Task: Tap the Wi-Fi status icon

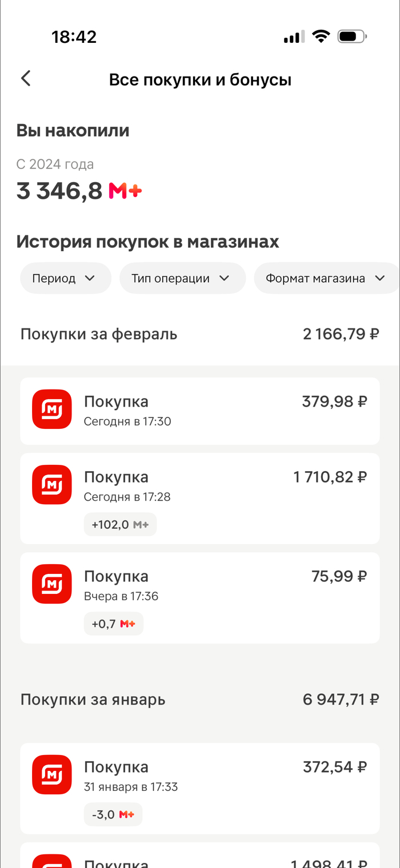Action: point(322,37)
